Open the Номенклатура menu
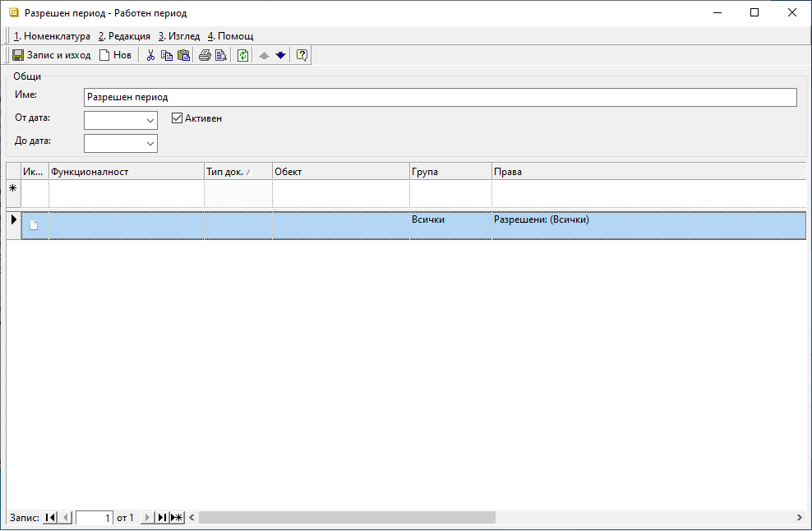 53,36
